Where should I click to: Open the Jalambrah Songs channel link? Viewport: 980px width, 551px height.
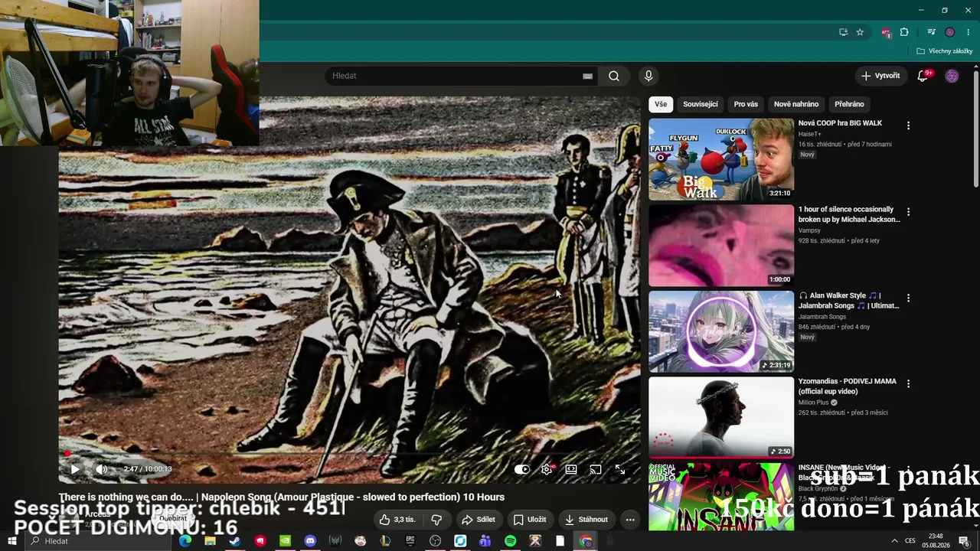pyautogui.click(x=823, y=317)
